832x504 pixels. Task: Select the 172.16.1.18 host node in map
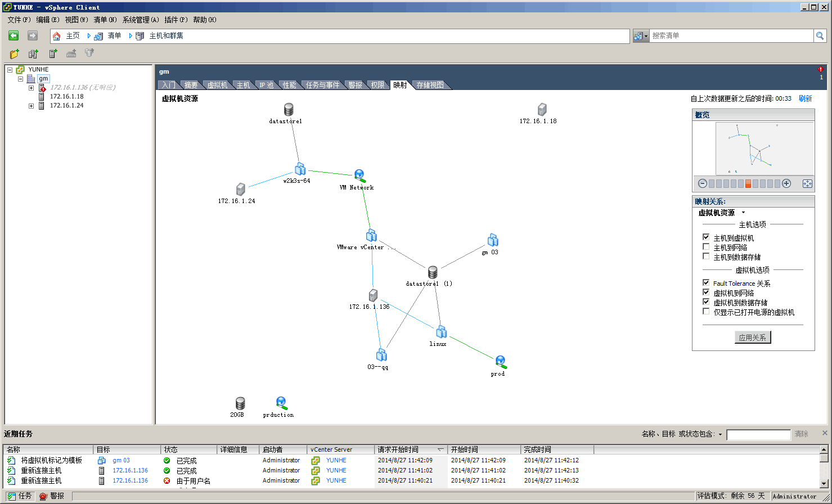point(542,109)
